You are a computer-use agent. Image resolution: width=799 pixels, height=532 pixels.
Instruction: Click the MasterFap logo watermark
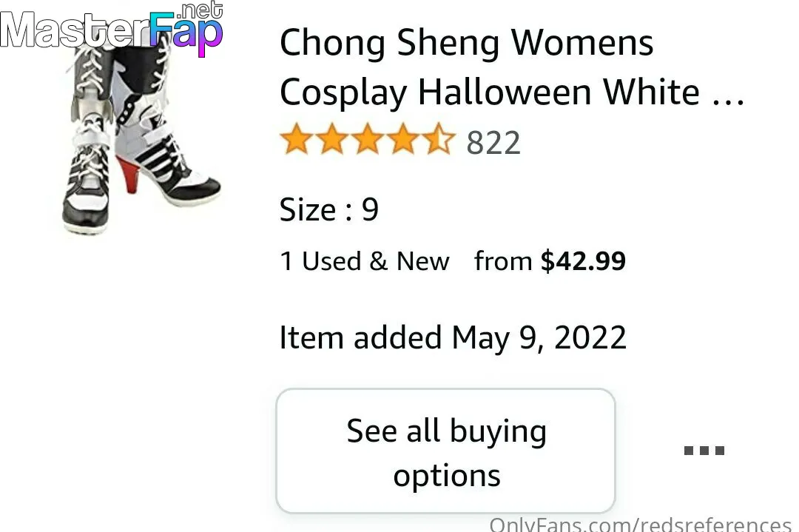[x=111, y=30]
